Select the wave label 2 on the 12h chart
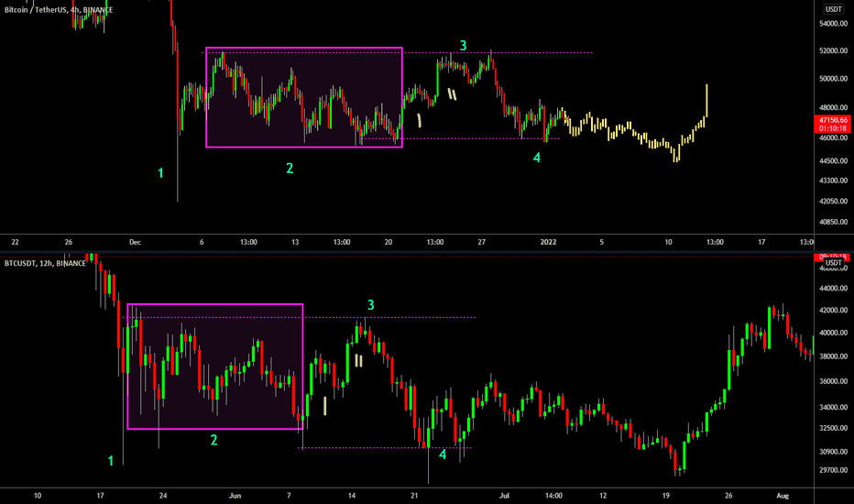The width and height of the screenshot is (854, 504). click(x=213, y=440)
